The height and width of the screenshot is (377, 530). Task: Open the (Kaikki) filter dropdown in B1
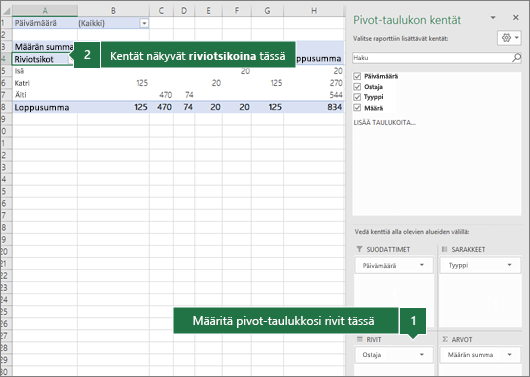(144, 23)
